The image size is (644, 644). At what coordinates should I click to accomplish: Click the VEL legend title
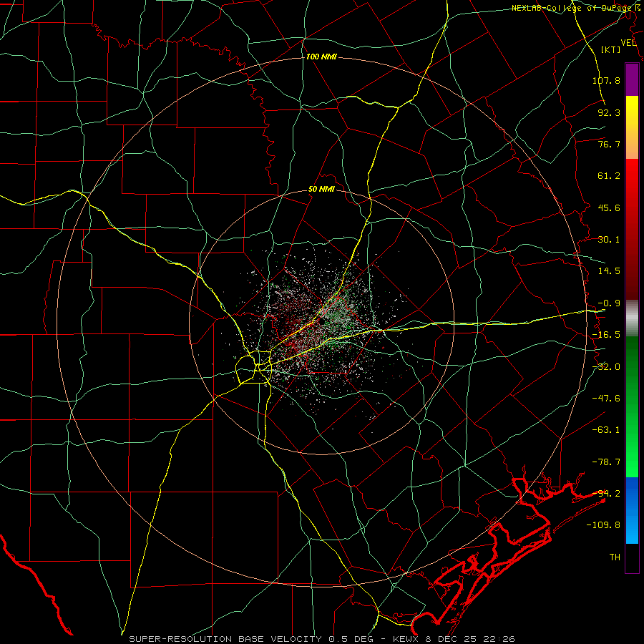coord(629,43)
